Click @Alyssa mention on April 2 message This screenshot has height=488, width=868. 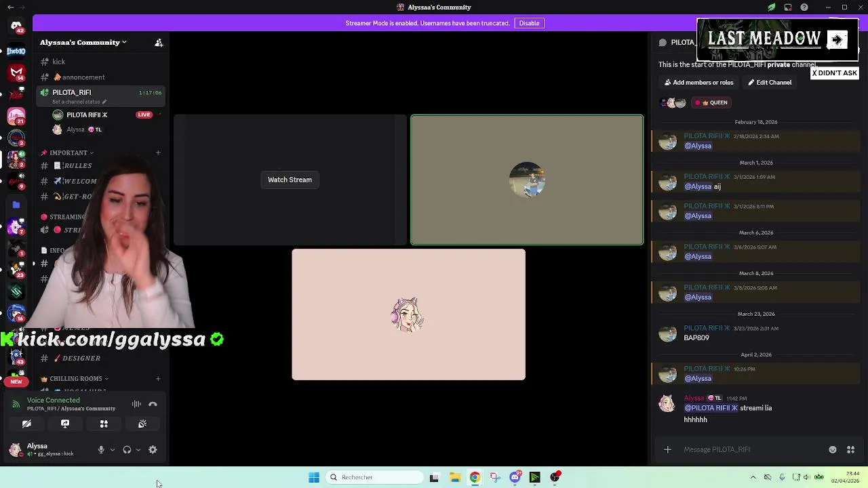(698, 378)
